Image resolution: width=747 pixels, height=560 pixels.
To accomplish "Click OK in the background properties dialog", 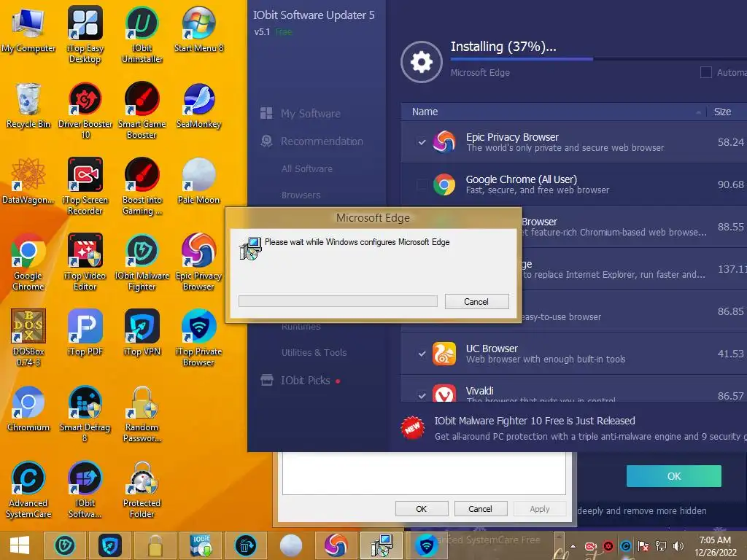I will pos(421,508).
